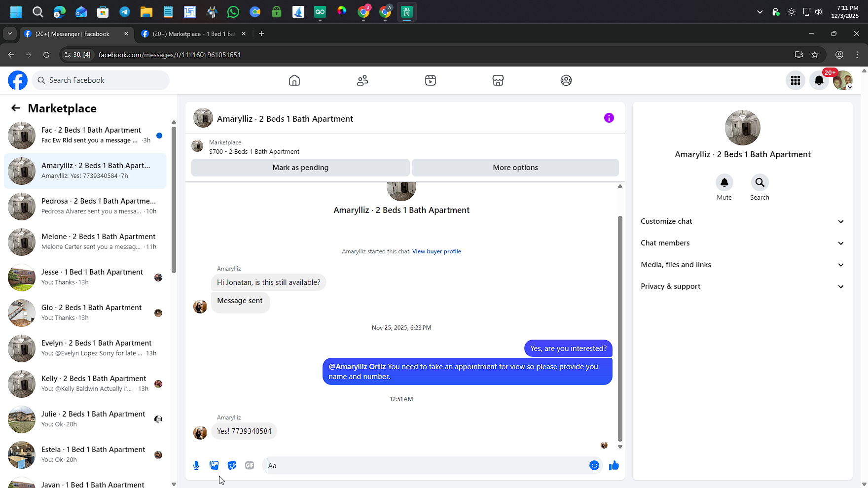Send a thumbs-up like
This screenshot has height=488, width=868.
pos(614,465)
